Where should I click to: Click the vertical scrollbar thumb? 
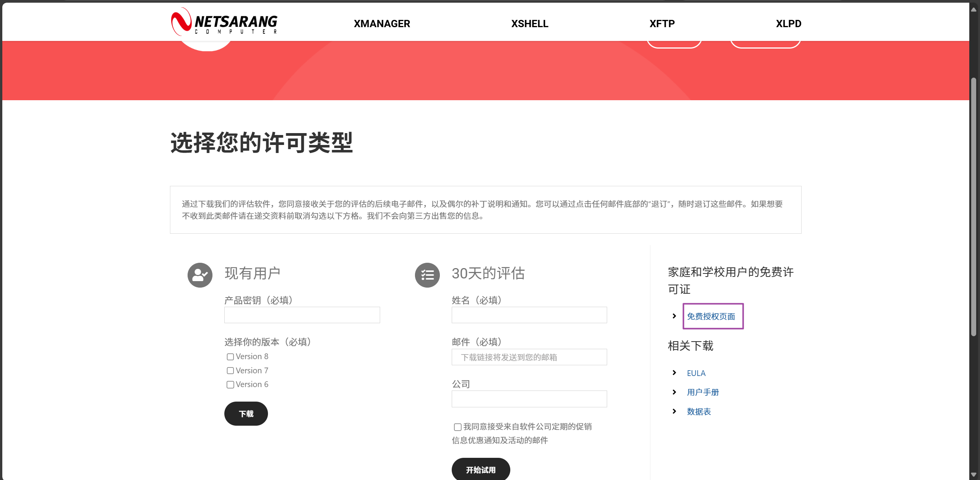pyautogui.click(x=974, y=207)
